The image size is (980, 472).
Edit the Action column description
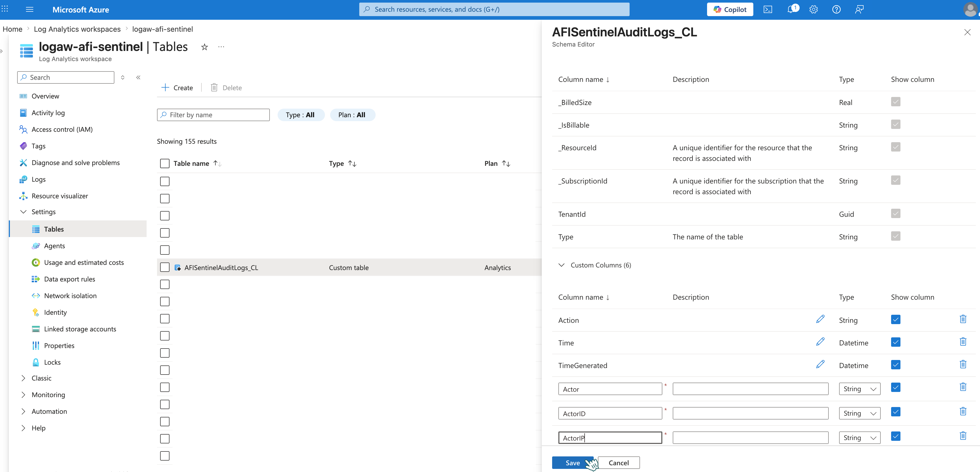[820, 319]
